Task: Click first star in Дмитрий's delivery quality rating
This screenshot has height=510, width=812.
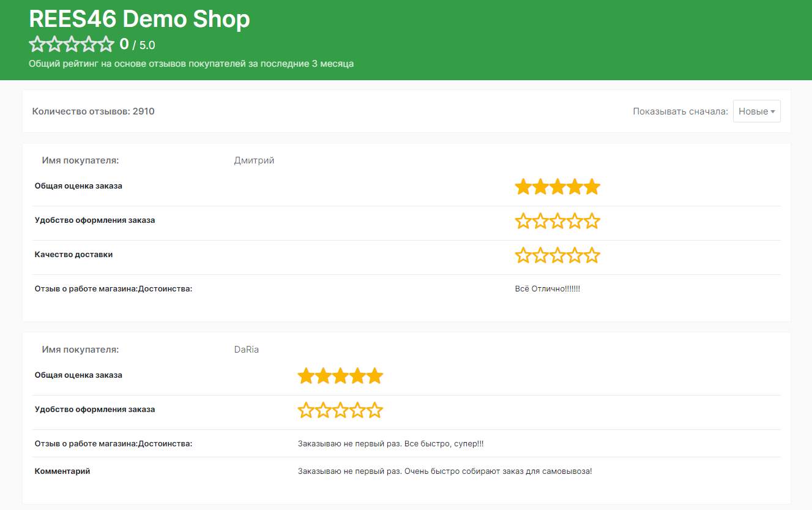Action: pyautogui.click(x=523, y=256)
